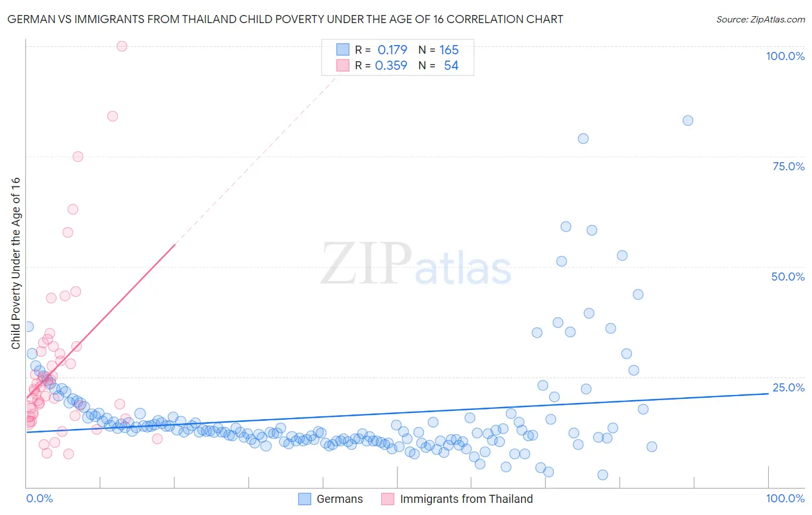
Task: Click the blue R = 0.179 stats swatch
Action: coord(342,50)
